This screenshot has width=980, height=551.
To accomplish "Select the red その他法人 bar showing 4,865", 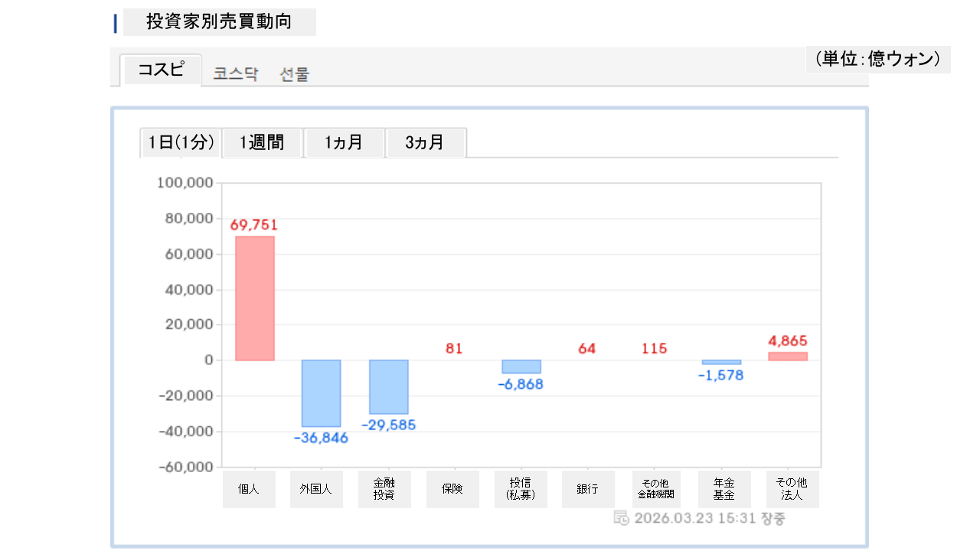I will (x=788, y=356).
